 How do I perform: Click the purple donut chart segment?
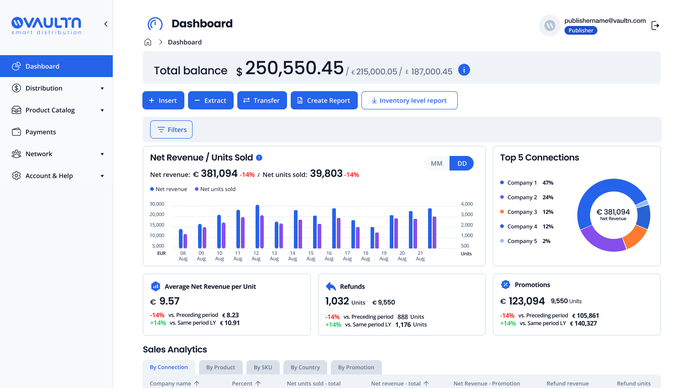pyautogui.click(x=601, y=240)
